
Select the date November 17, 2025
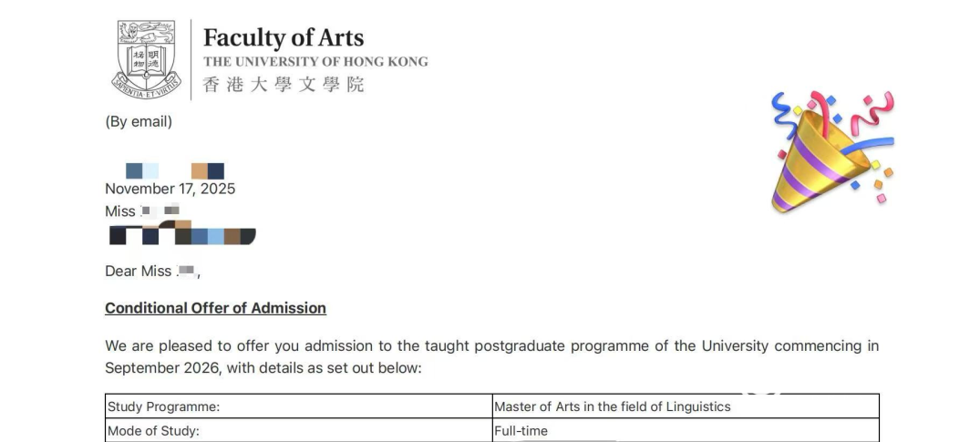[x=170, y=189]
